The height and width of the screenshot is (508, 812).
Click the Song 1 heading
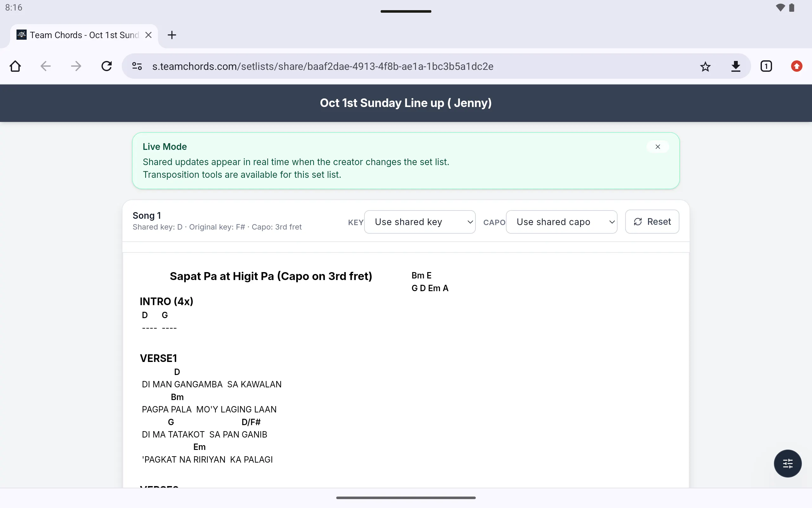tap(147, 215)
